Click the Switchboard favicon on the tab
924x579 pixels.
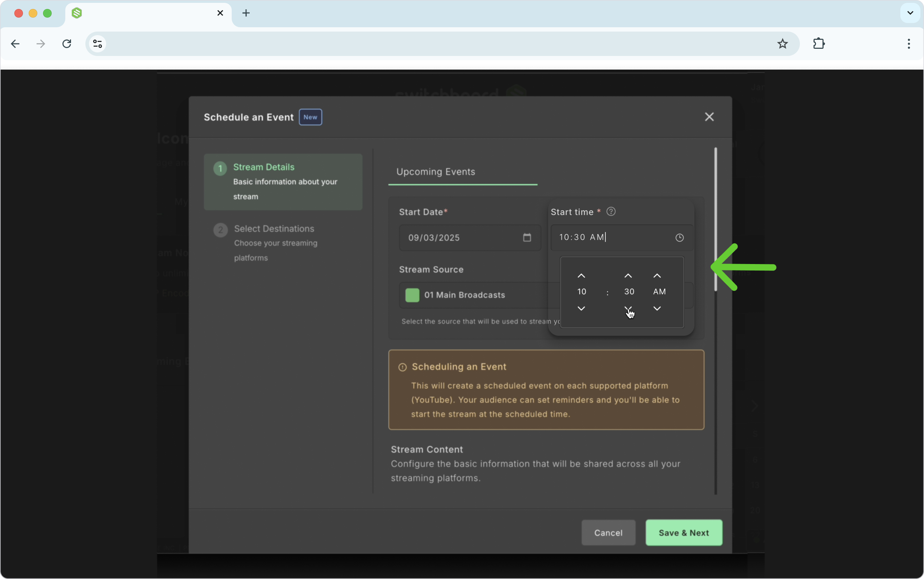[x=76, y=13]
